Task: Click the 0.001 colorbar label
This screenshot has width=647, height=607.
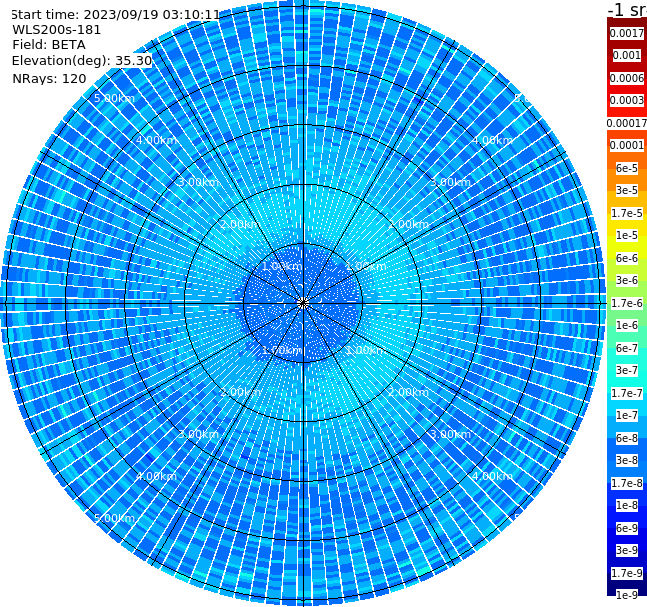Action: (627, 55)
